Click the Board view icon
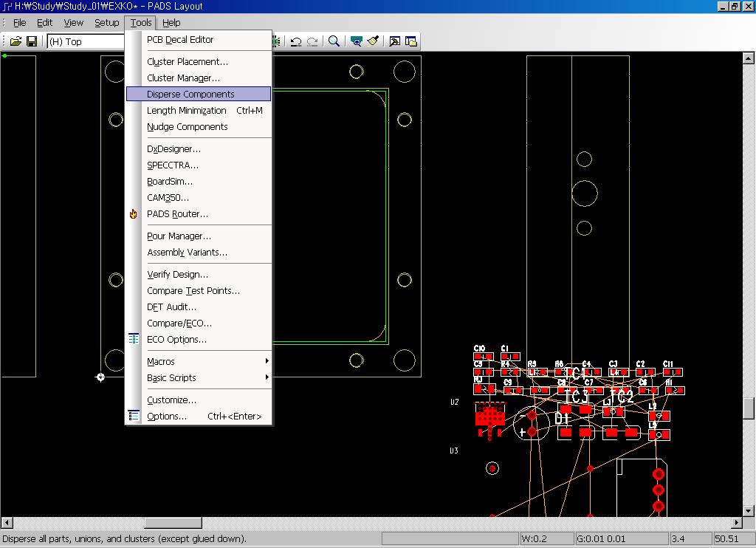This screenshot has width=756, height=548. click(x=357, y=41)
